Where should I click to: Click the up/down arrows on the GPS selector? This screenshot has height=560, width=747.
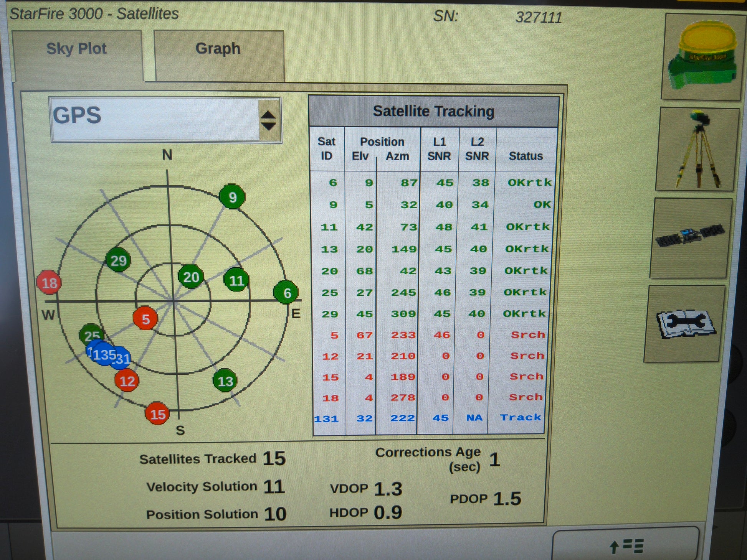tap(268, 120)
